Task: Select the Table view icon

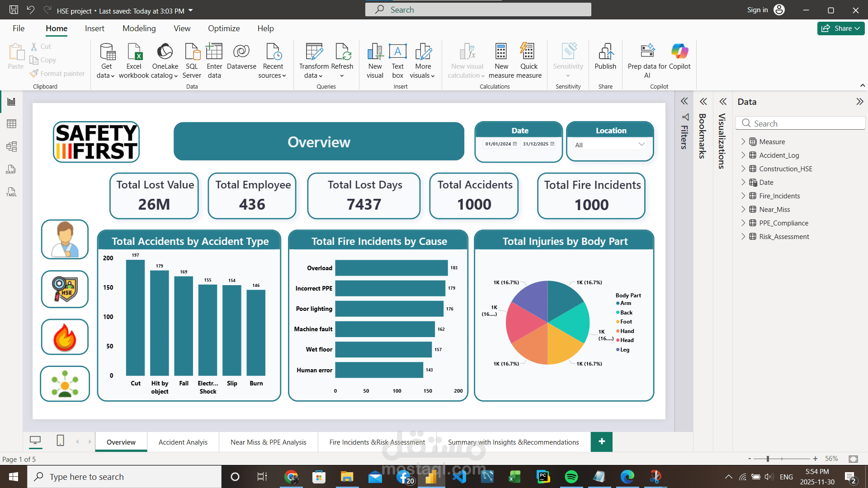Action: (x=11, y=123)
